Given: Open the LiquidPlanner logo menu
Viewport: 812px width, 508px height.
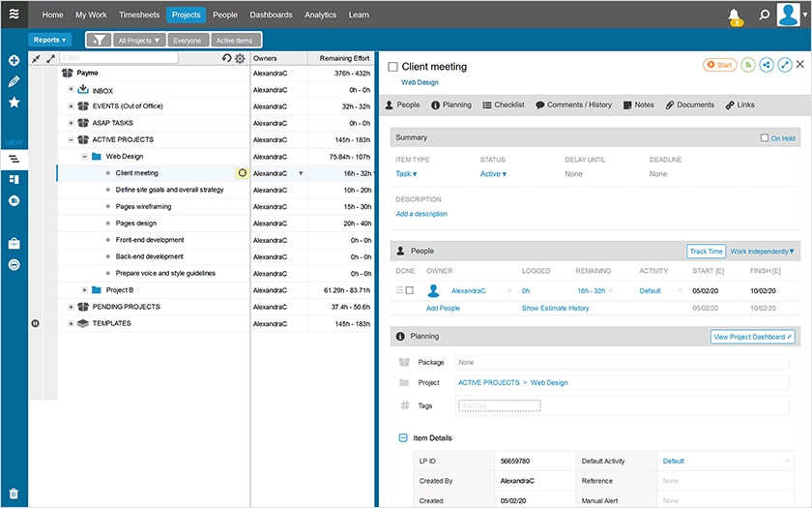Looking at the screenshot, I should 14,14.
